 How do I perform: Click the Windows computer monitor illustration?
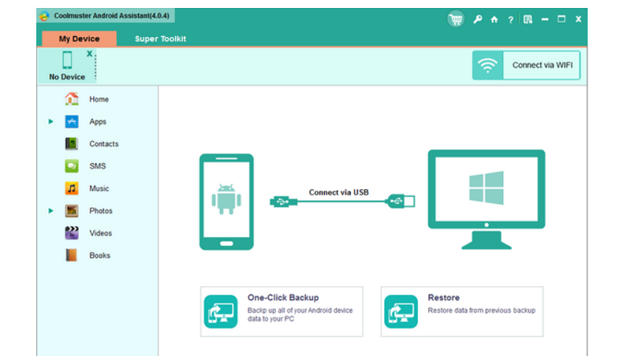tap(486, 200)
